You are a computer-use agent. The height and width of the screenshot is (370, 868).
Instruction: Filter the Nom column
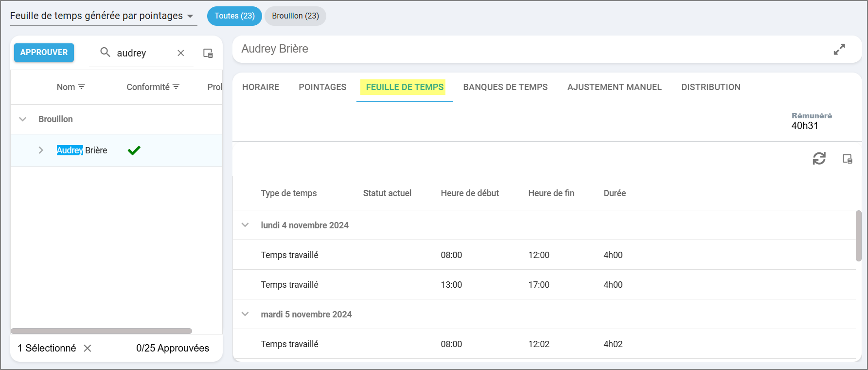[82, 87]
